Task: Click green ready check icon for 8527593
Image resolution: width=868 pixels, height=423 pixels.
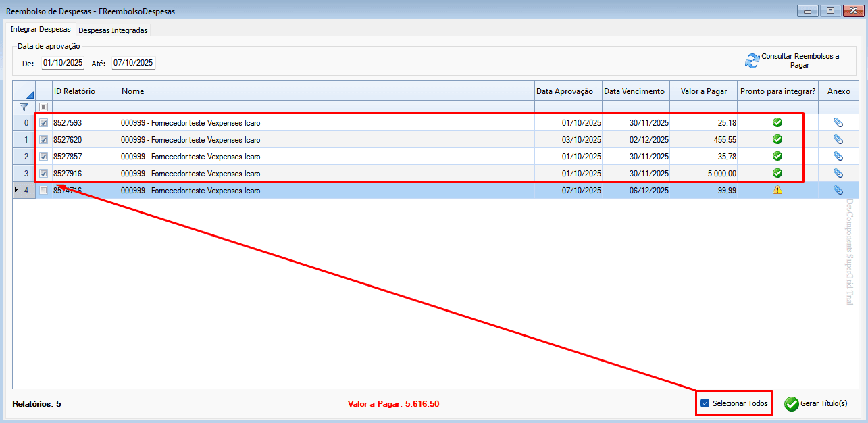Action: point(777,123)
